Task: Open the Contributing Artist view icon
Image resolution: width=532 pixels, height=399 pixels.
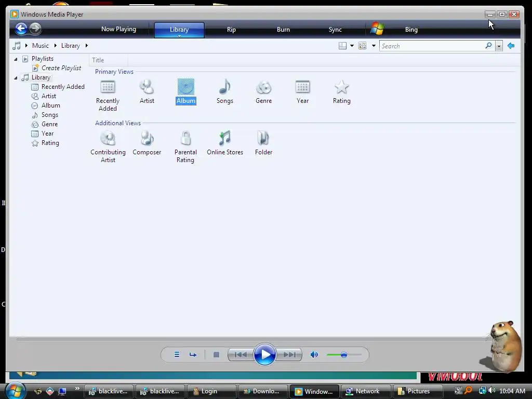Action: [108, 138]
